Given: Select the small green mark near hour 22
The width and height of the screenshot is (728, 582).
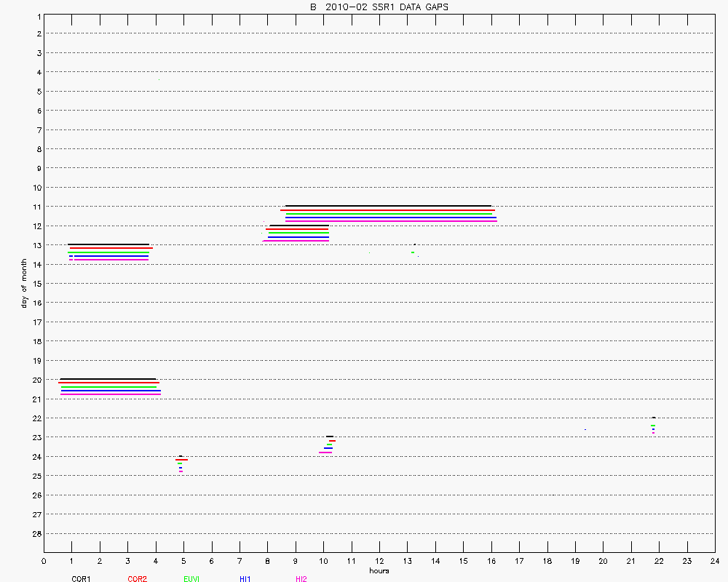Looking at the screenshot, I should pyautogui.click(x=653, y=426).
